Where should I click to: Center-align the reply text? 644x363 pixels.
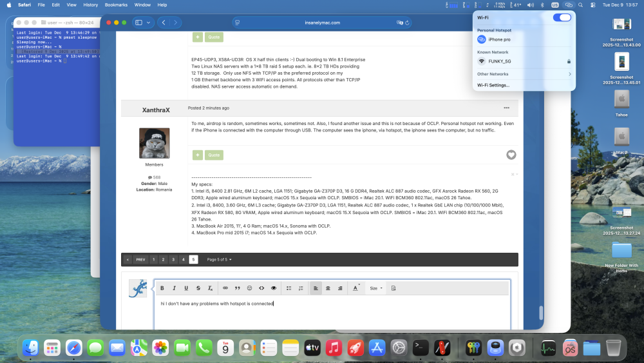[x=328, y=288]
